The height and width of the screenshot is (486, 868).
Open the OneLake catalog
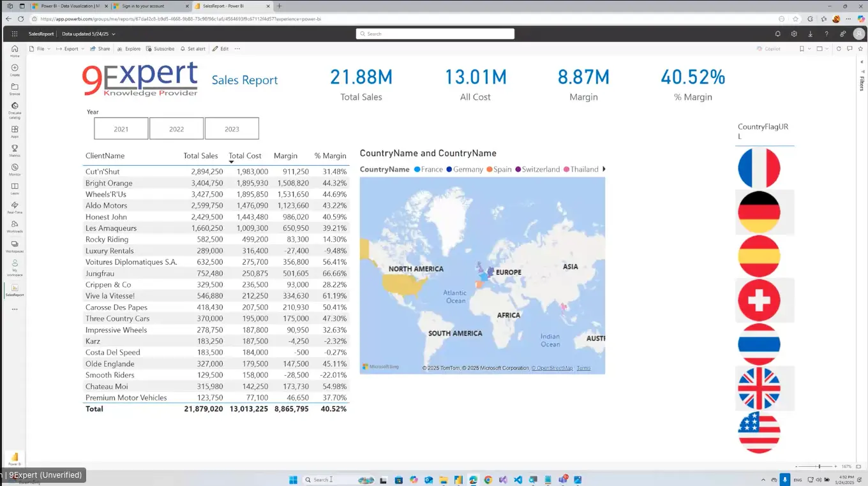tap(15, 110)
